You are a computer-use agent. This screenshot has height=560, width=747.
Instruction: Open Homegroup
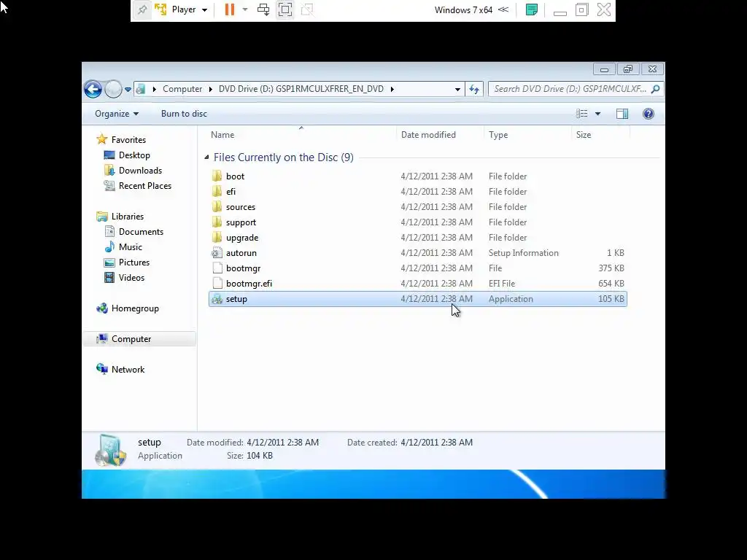pyautogui.click(x=135, y=308)
